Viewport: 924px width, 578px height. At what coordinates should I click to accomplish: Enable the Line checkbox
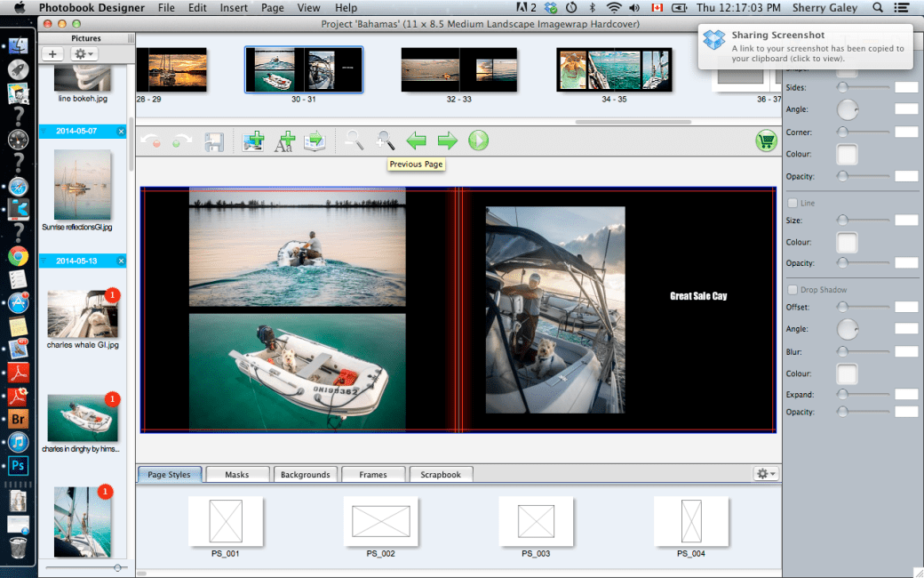792,203
